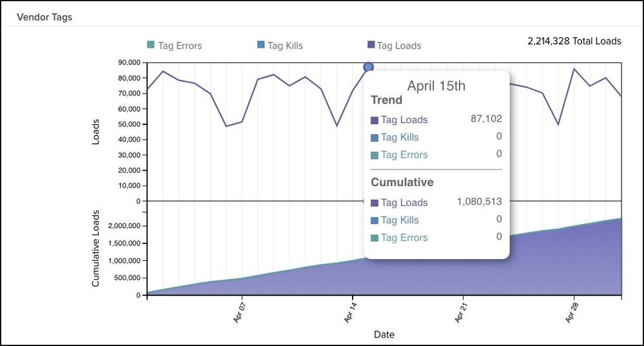Select Tag Errors under Cumulative in tooltip
This screenshot has width=644, height=346.
404,238
